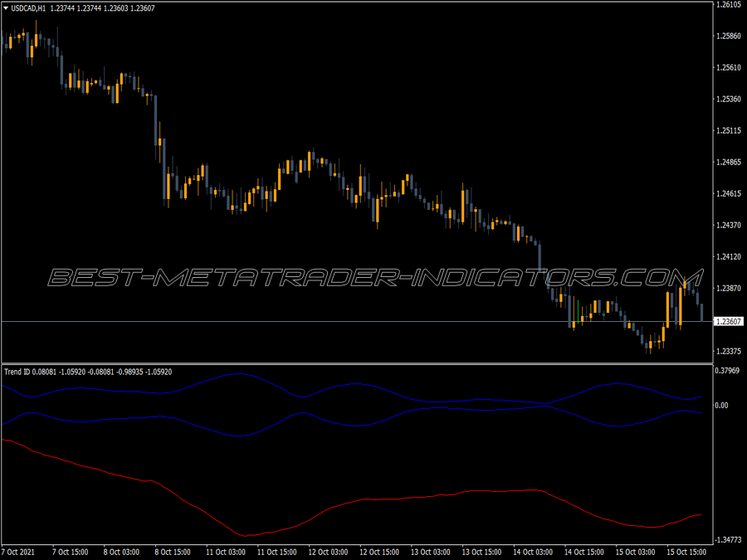Open the chart menu triangle beside USDCAD,H1
747x560 pixels.
(x=6, y=8)
